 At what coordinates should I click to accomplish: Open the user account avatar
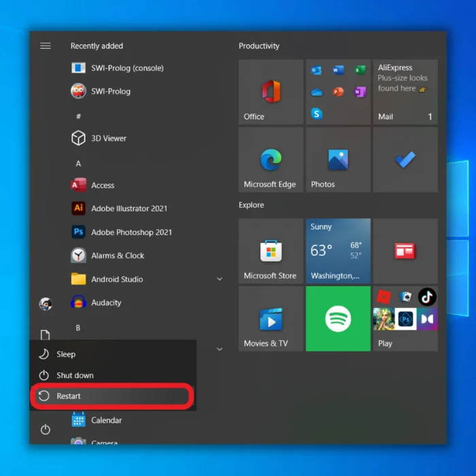coord(46,304)
